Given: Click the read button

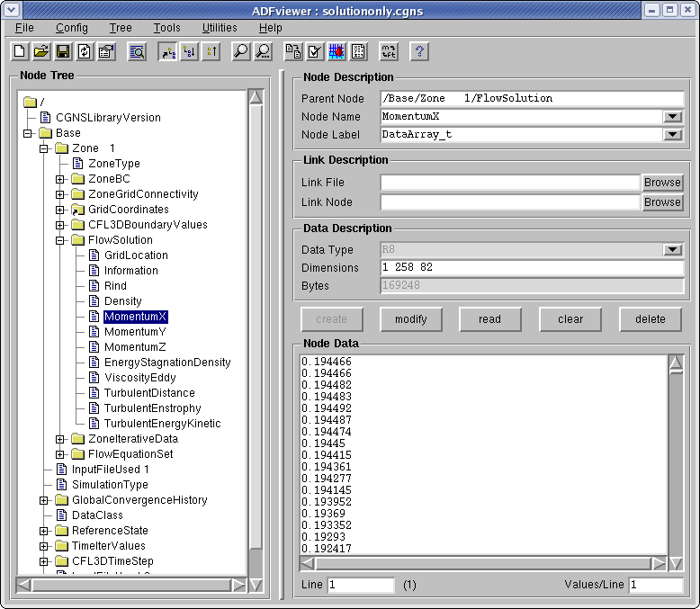Looking at the screenshot, I should pos(489,319).
